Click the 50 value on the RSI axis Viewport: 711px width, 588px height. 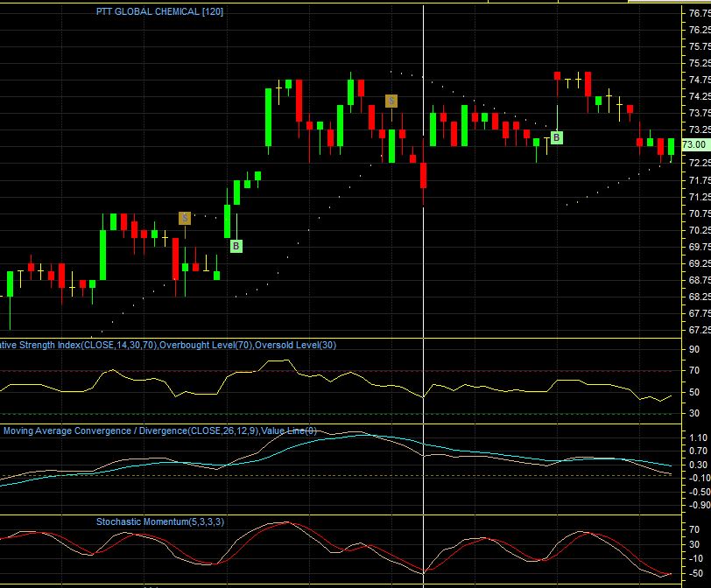pyautogui.click(x=693, y=392)
